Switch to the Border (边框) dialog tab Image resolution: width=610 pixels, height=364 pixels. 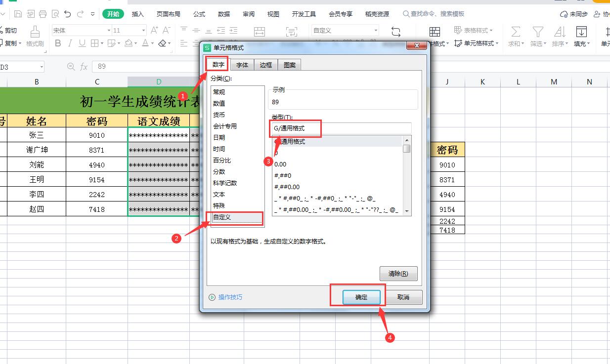[266, 65]
